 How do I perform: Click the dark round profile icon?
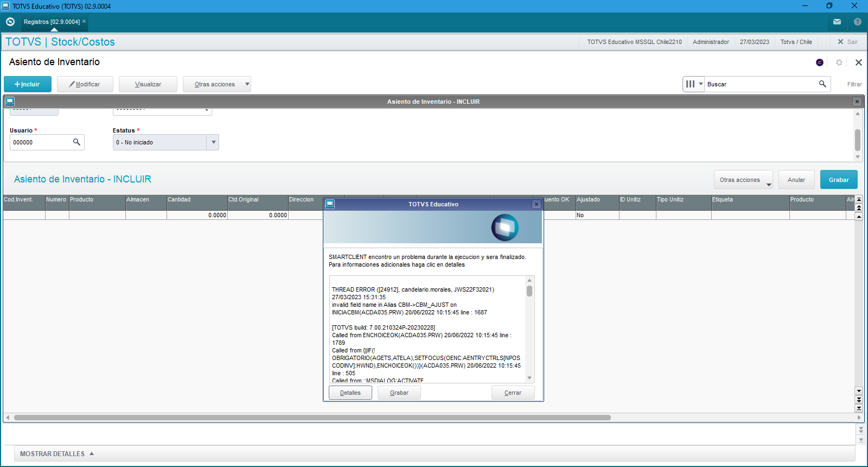[x=820, y=62]
